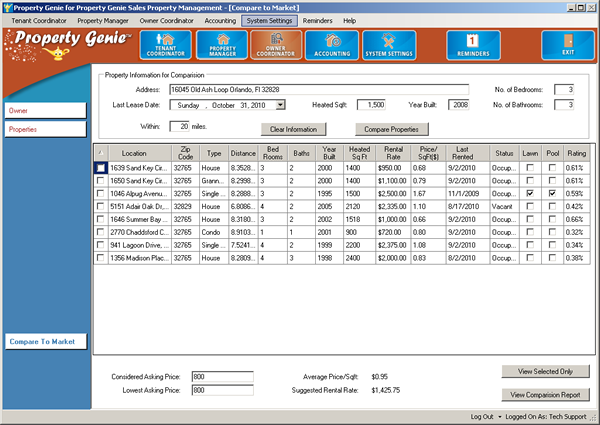This screenshot has height=425, width=600.
Task: Click the $720.00 rental rate cell
Action: coord(393,232)
